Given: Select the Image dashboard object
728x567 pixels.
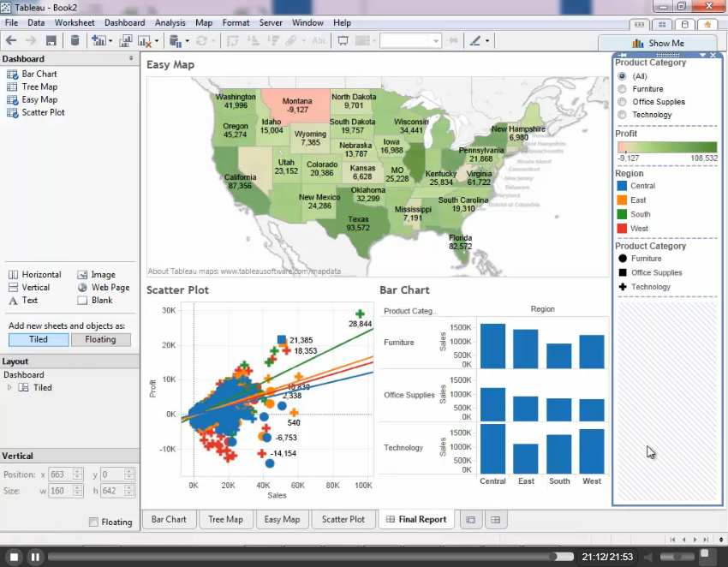Looking at the screenshot, I should tap(83, 275).
